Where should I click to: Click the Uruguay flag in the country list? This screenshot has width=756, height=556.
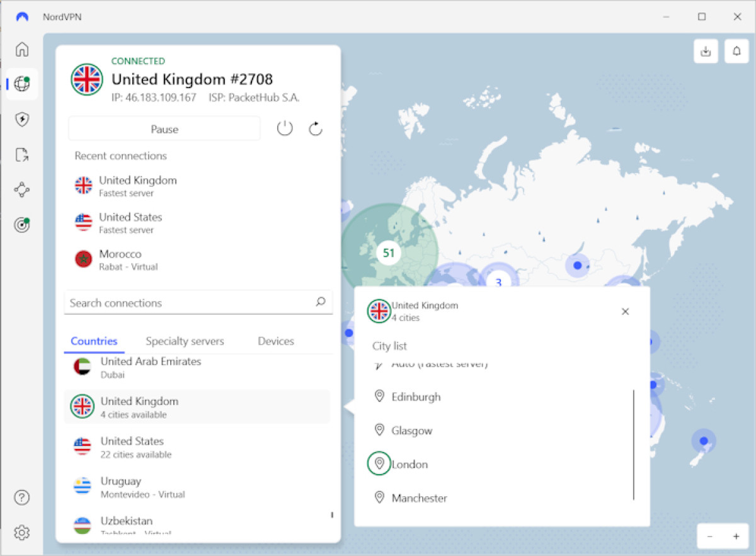click(83, 485)
